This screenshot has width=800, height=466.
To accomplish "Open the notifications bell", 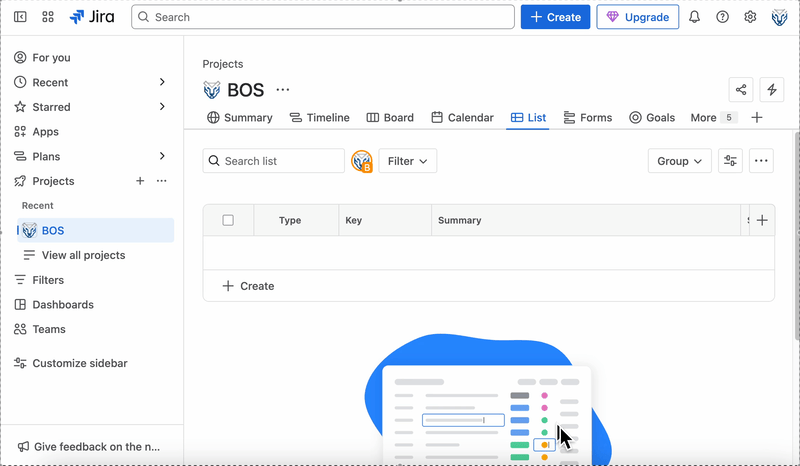I will click(694, 17).
